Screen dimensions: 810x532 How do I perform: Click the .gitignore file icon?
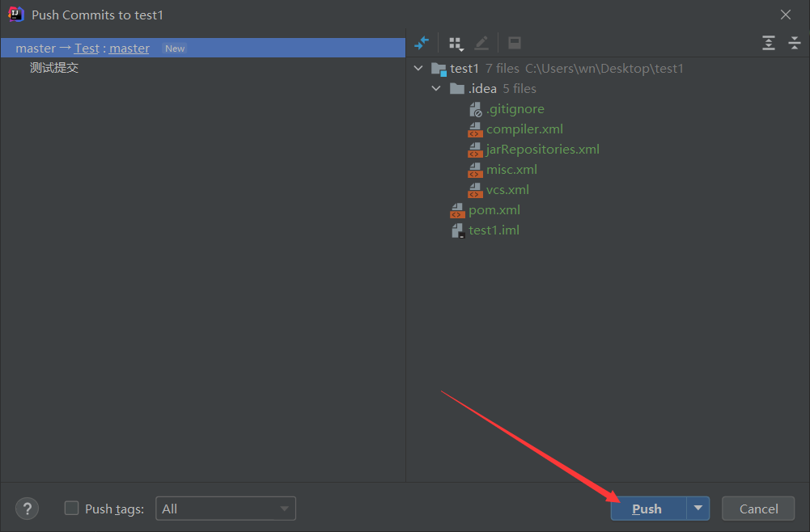[475, 109]
